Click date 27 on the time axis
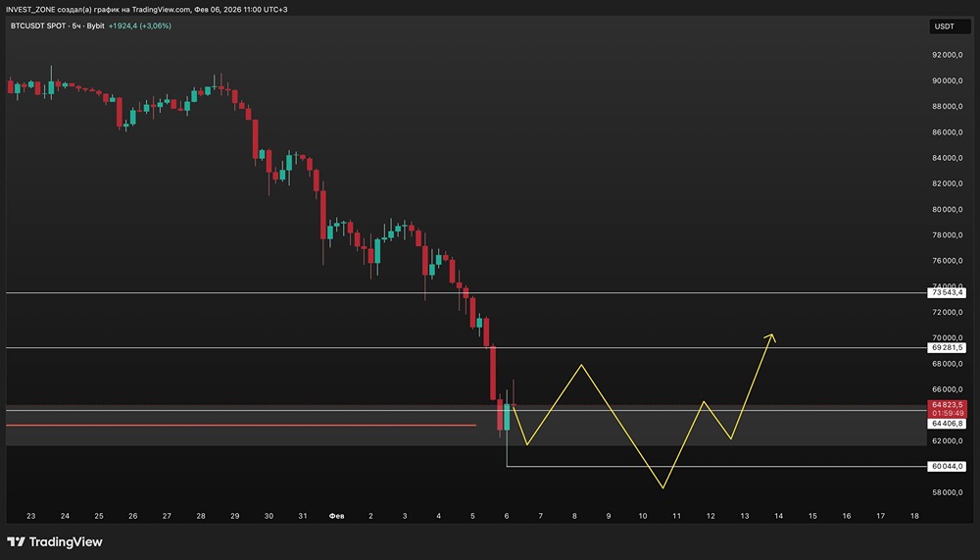Image resolution: width=980 pixels, height=560 pixels. coord(167,516)
